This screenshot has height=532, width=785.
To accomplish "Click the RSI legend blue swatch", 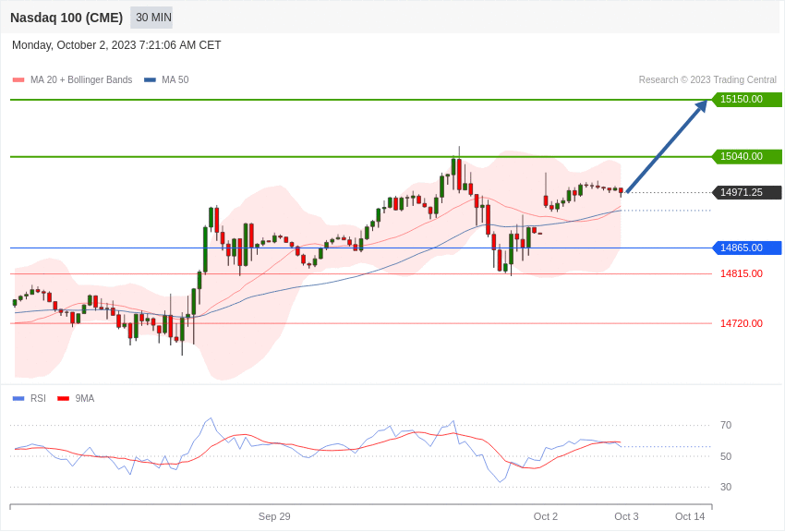I will (x=18, y=398).
